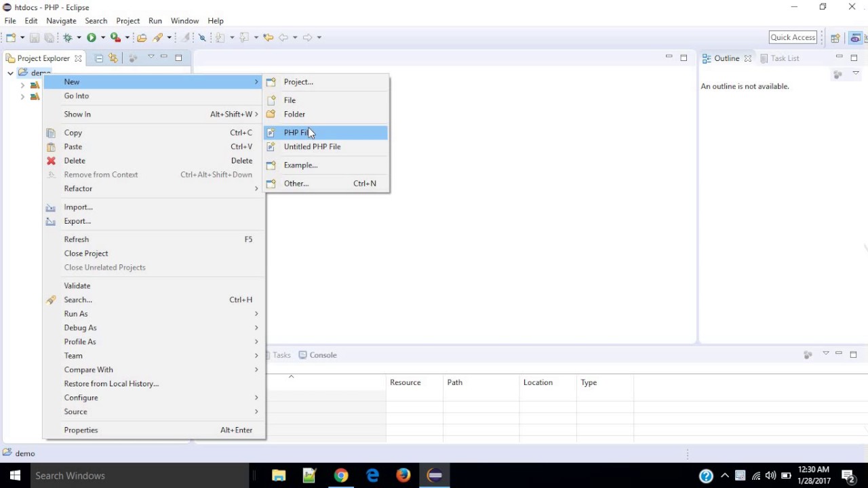868x488 pixels.
Task: Adjust the system volume icon in the tray
Action: click(771, 475)
